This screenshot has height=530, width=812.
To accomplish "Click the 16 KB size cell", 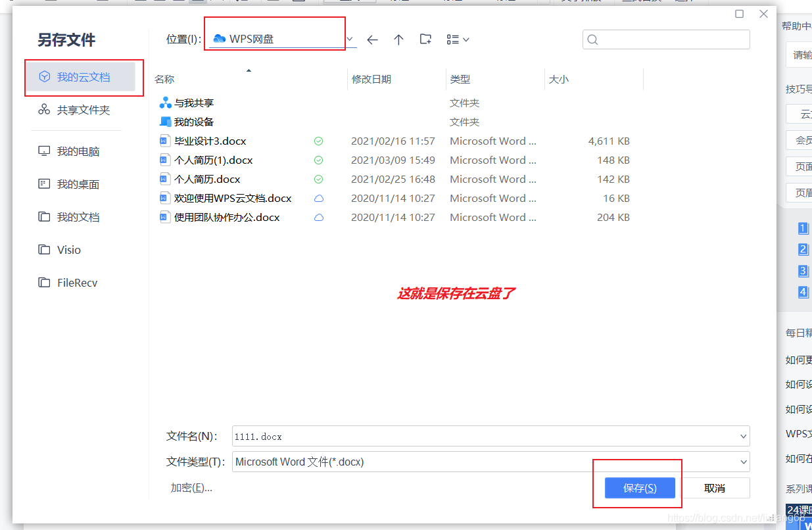I will coord(617,198).
